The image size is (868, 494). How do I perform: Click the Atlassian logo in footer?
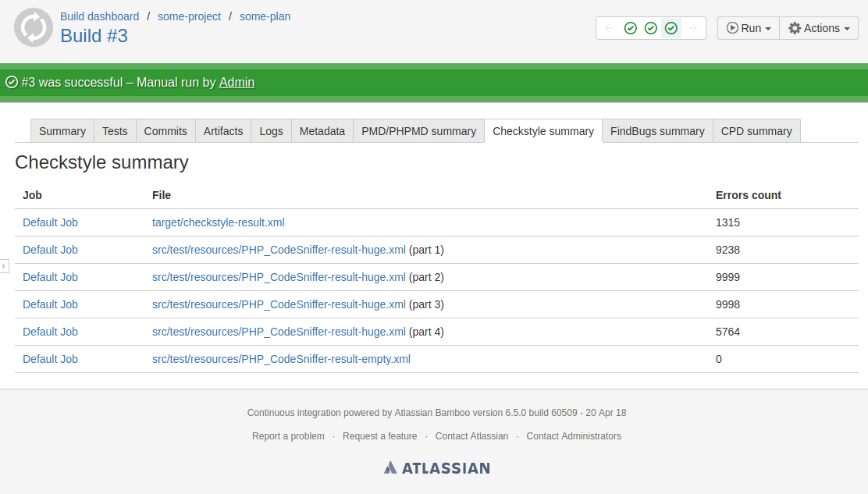click(x=437, y=468)
